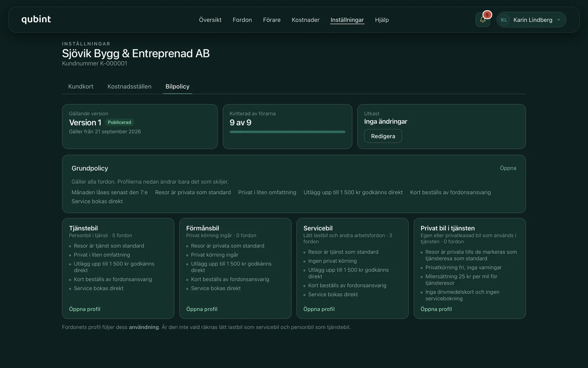Viewport: 588px width, 368px height.
Task: Open the Hjälp menu item
Action: pyautogui.click(x=382, y=20)
